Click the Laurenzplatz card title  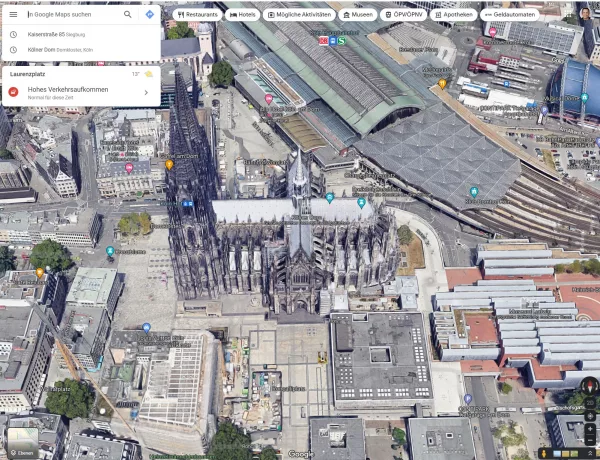tap(28, 74)
